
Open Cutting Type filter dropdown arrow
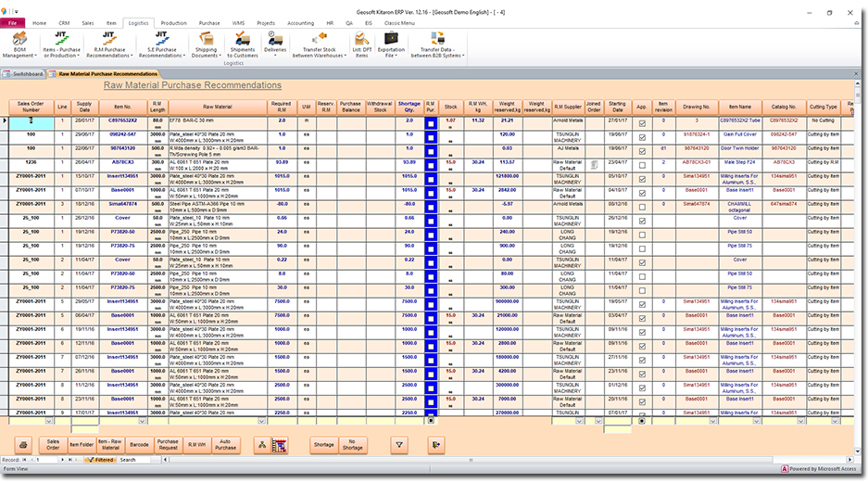pyautogui.click(x=835, y=421)
